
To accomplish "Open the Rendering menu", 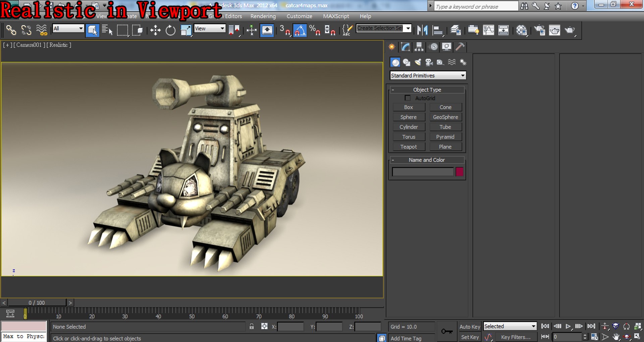I will click(x=263, y=16).
